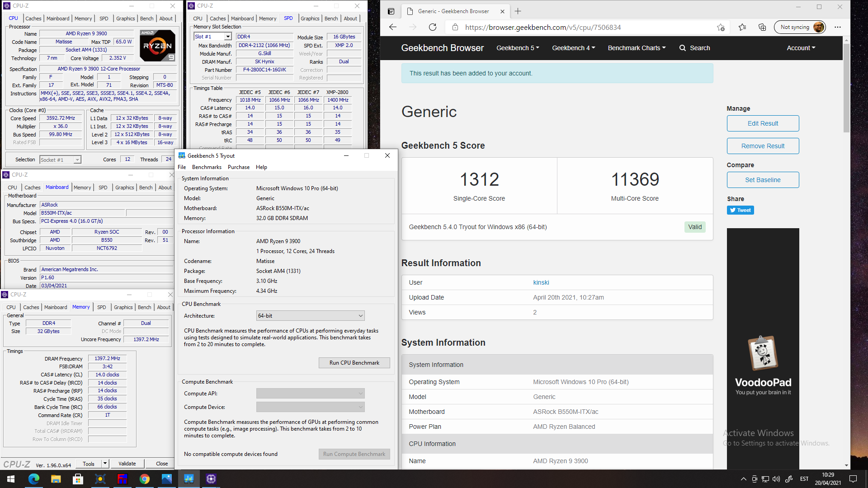Open the Not syncing profile button
The height and width of the screenshot is (488, 868).
(x=800, y=27)
